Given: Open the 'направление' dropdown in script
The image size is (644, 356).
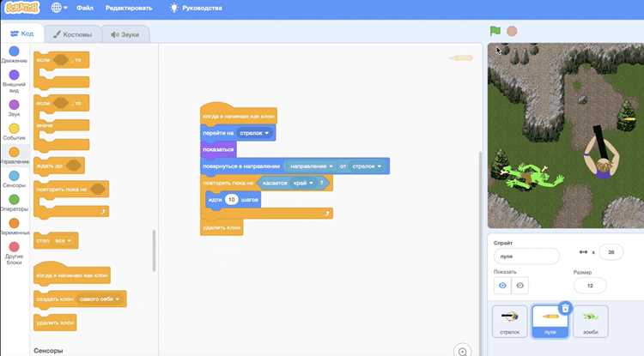Looking at the screenshot, I should [x=311, y=166].
